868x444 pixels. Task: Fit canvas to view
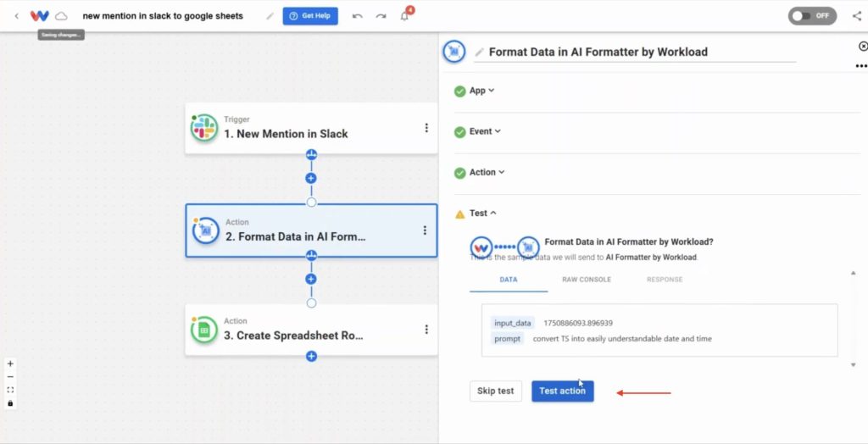click(x=10, y=391)
